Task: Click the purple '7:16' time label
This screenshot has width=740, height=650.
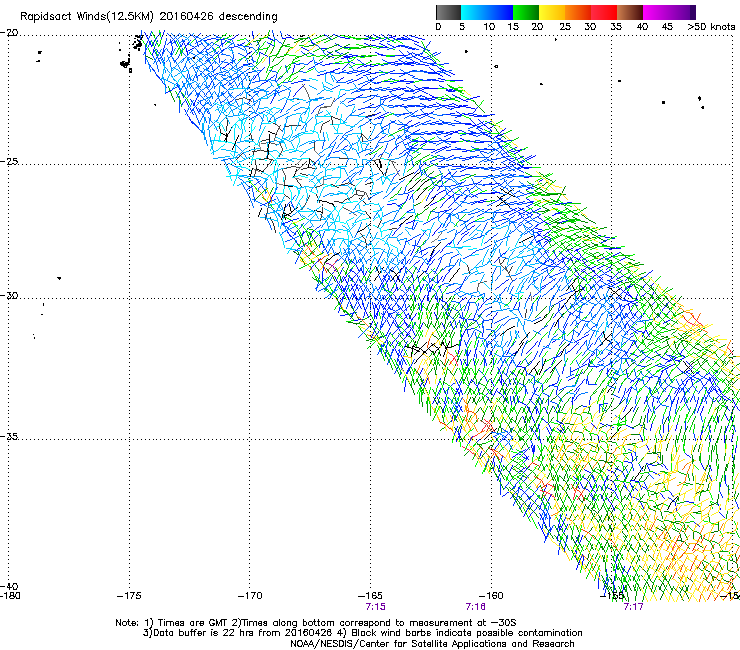Action: [475, 607]
